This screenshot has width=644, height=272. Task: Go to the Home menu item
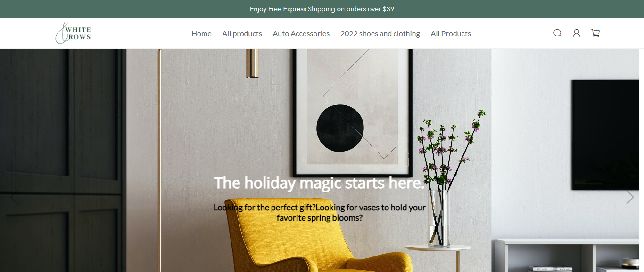[x=201, y=34]
